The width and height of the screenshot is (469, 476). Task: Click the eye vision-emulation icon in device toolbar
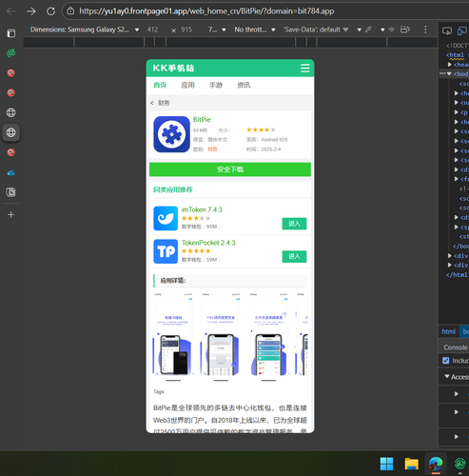(x=392, y=30)
